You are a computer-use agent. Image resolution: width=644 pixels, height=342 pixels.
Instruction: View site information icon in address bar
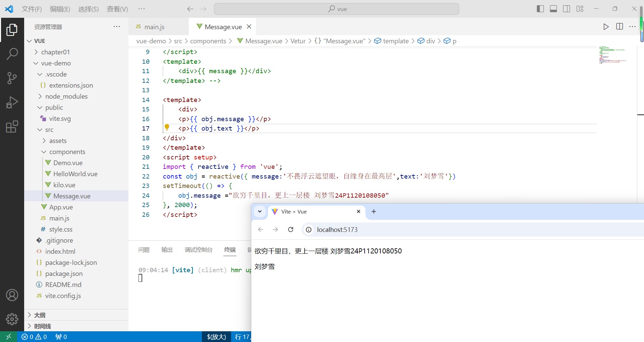tap(309, 230)
